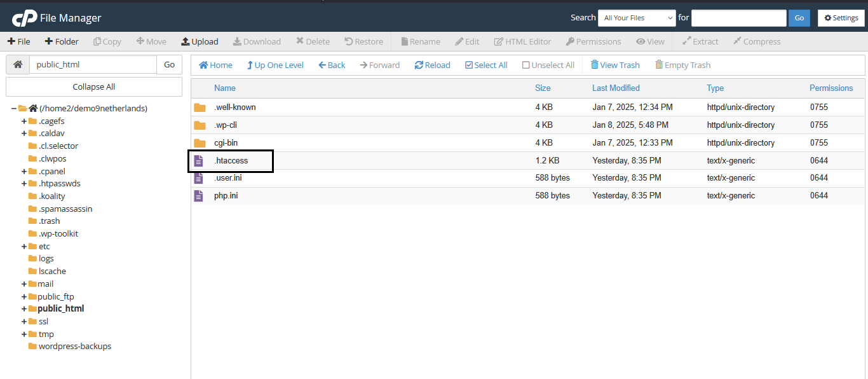Click the Back navigation button
The height and width of the screenshot is (379, 868).
point(332,65)
